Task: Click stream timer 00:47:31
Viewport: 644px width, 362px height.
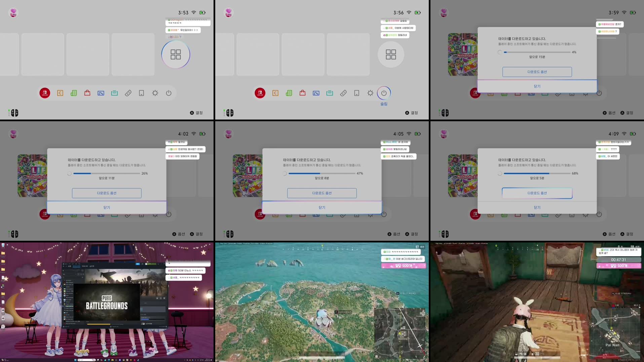Action: pyautogui.click(x=618, y=260)
